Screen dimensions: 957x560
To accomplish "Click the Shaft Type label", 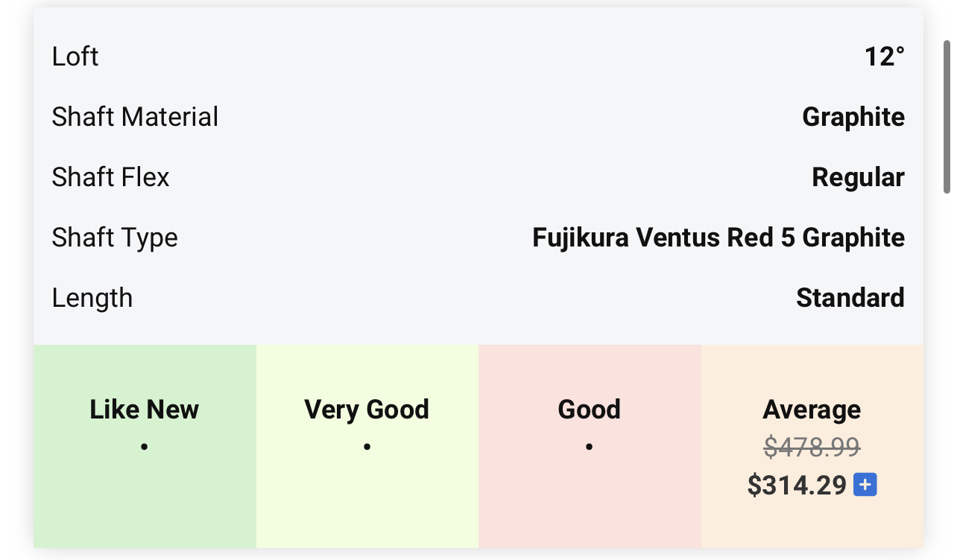I will tap(115, 238).
